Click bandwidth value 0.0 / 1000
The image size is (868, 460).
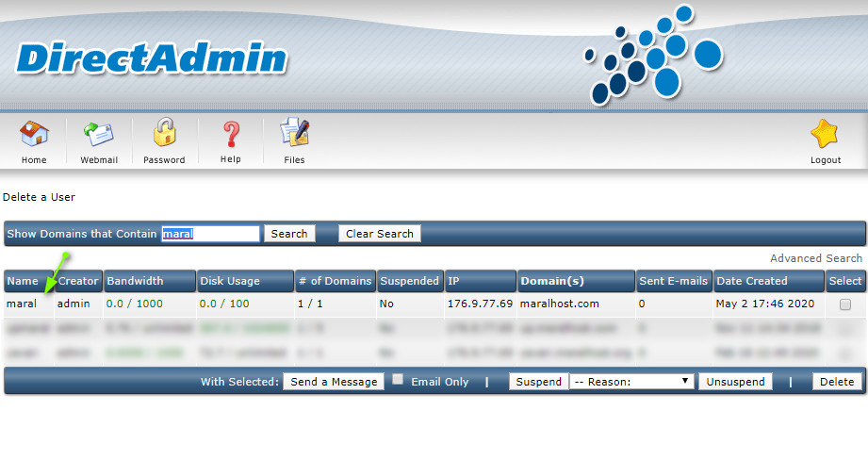135,304
